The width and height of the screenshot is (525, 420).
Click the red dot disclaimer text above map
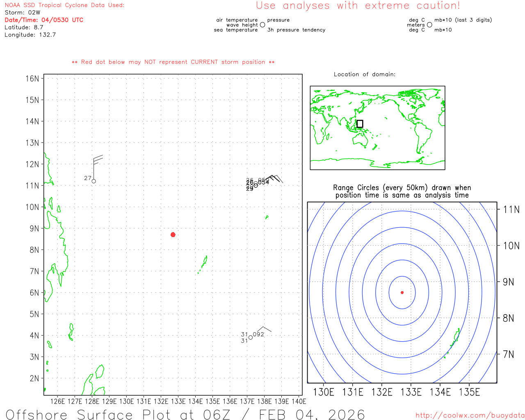[x=173, y=62]
